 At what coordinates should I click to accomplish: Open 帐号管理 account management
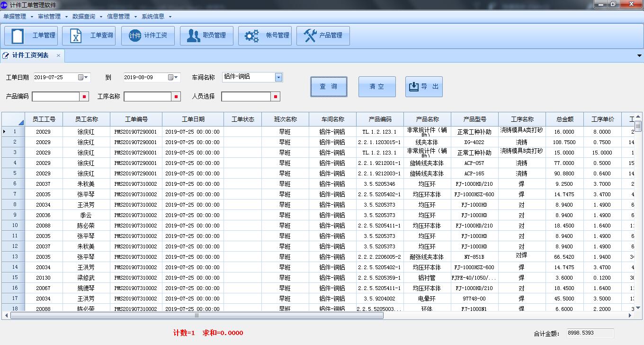click(x=265, y=36)
